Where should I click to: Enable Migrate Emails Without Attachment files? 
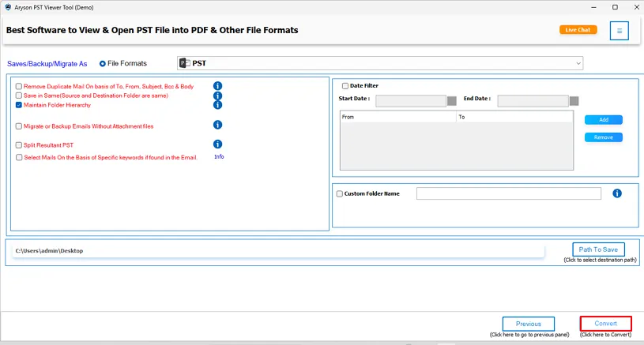pyautogui.click(x=19, y=126)
